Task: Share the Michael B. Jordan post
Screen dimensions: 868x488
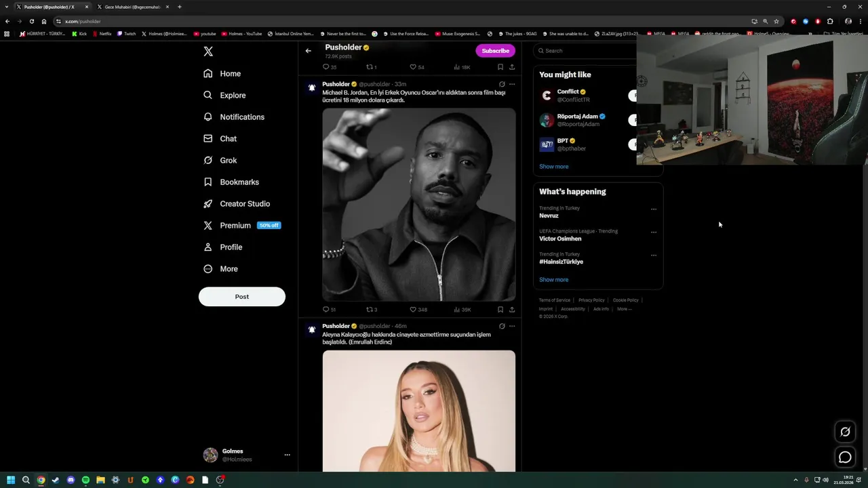Action: coord(512,310)
